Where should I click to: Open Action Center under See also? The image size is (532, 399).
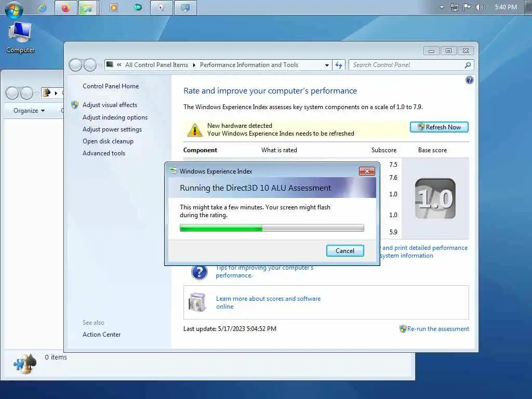(101, 334)
